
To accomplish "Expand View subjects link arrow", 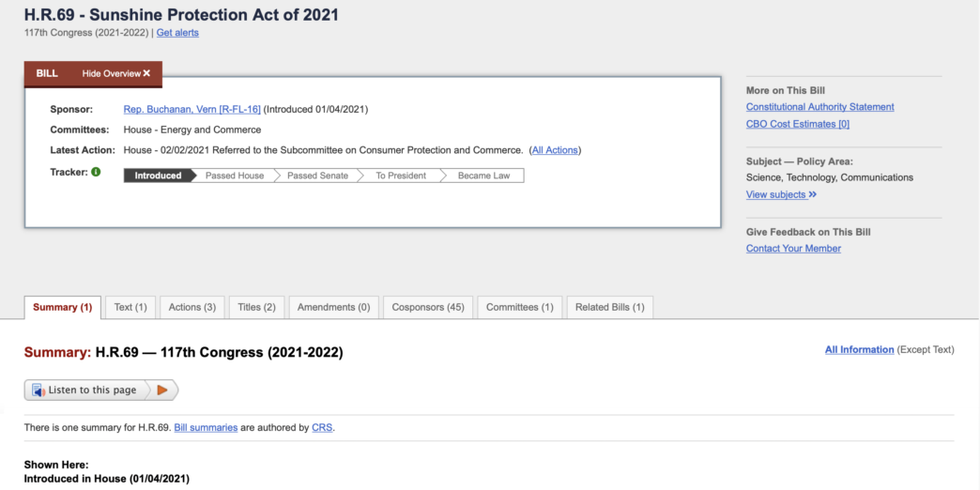I will point(812,195).
